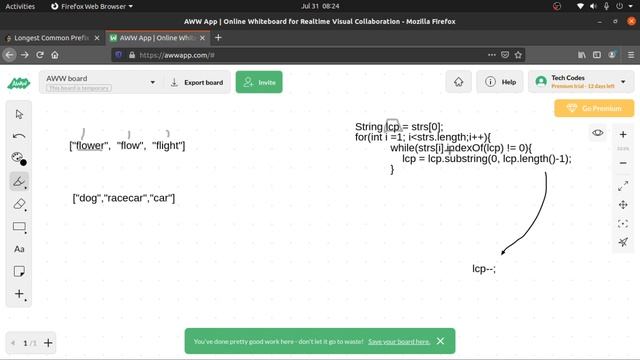
Task: Zoom in on the board
Action: tap(623, 134)
